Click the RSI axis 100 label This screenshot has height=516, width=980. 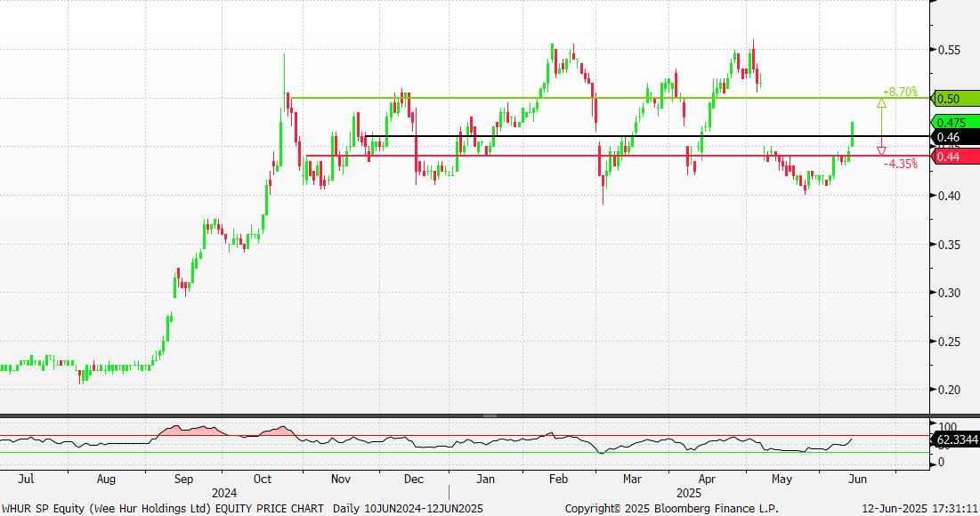pyautogui.click(x=947, y=428)
